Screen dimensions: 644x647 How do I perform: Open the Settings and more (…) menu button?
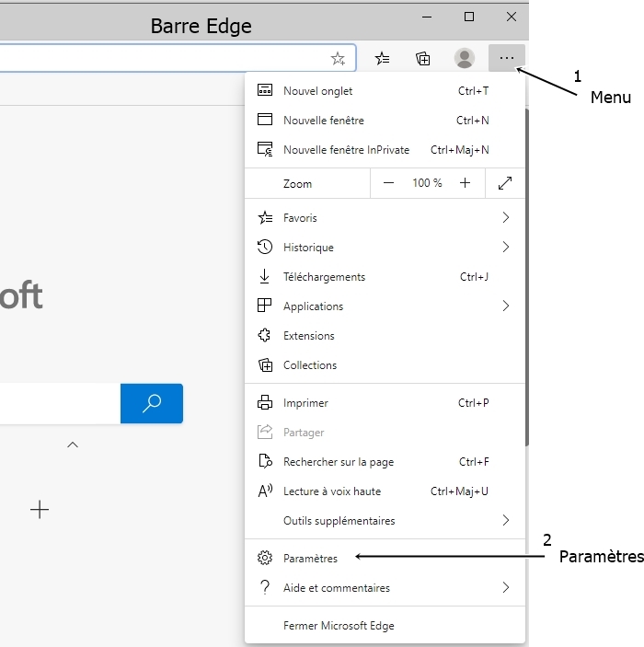coord(507,58)
